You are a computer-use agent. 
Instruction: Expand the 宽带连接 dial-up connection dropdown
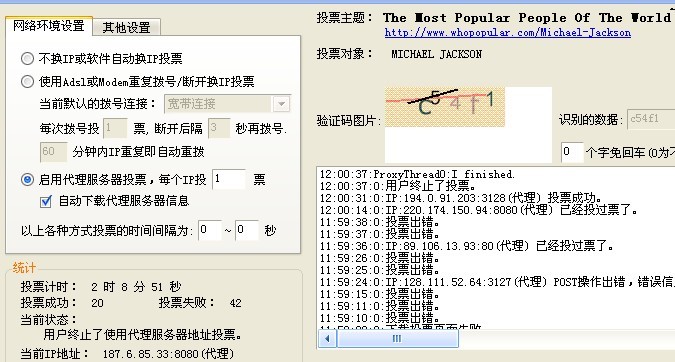282,104
